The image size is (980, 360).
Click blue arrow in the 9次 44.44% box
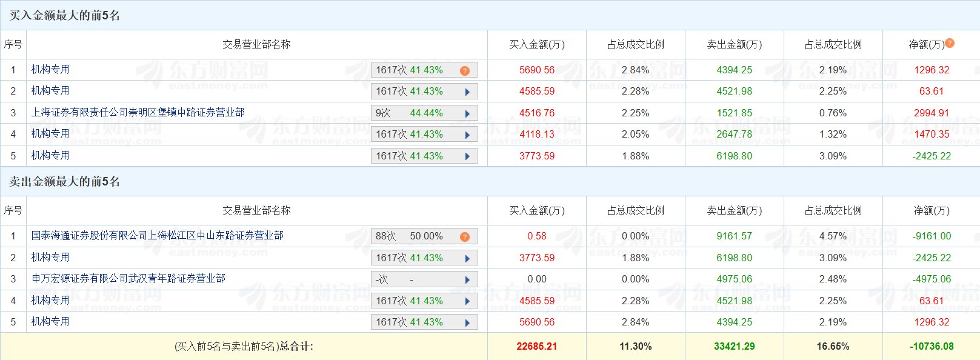click(x=467, y=113)
